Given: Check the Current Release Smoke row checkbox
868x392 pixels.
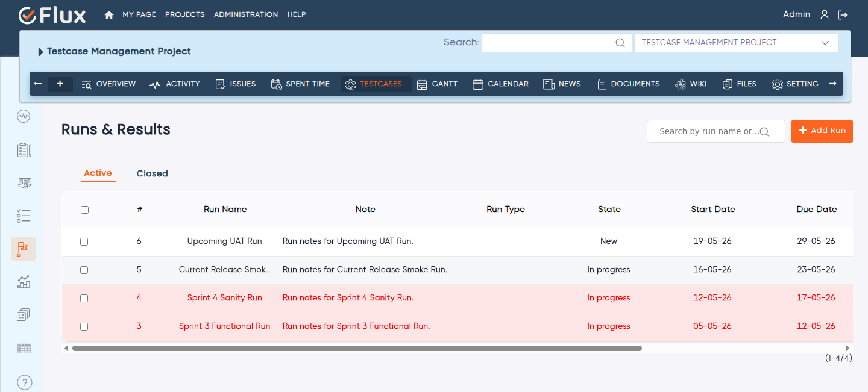Looking at the screenshot, I should pos(84,270).
